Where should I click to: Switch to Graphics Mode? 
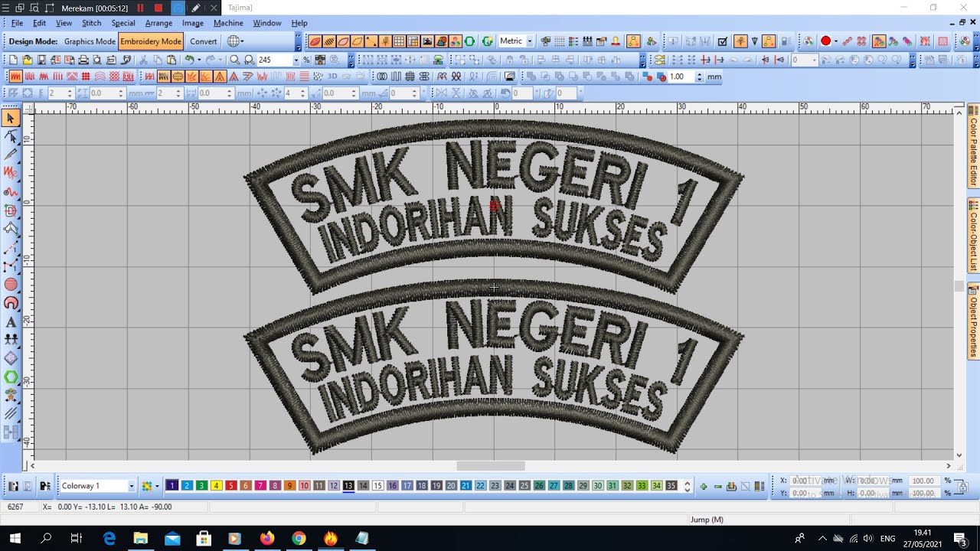[x=90, y=41]
